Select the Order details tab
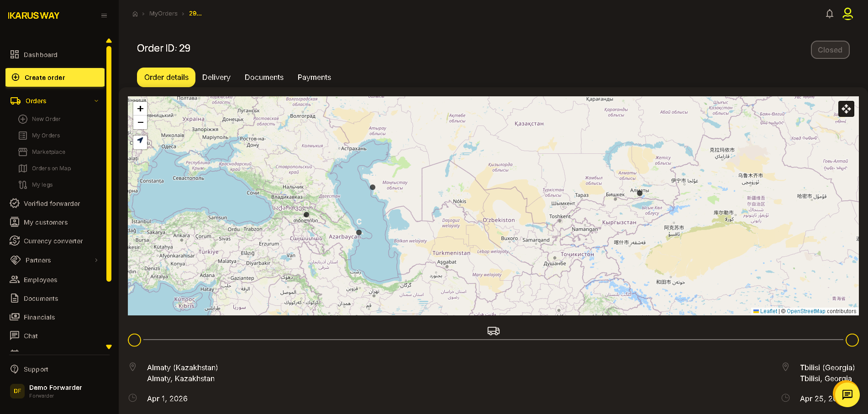The height and width of the screenshot is (414, 868). (166, 77)
